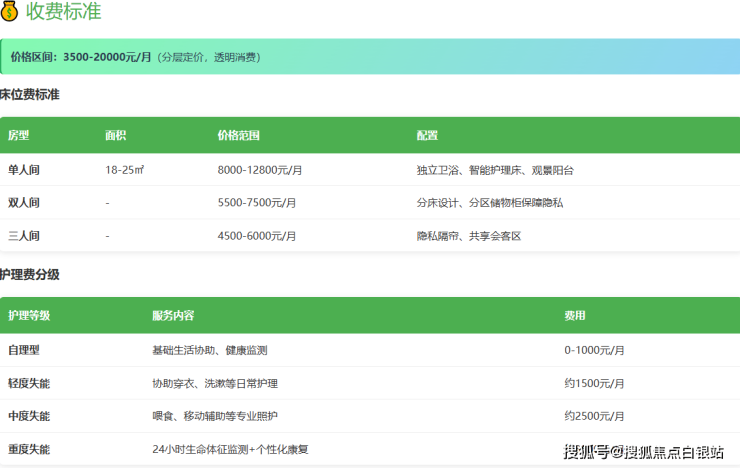
Task: Click the 轻度失能 fee 约1500元/月
Action: coord(594,383)
